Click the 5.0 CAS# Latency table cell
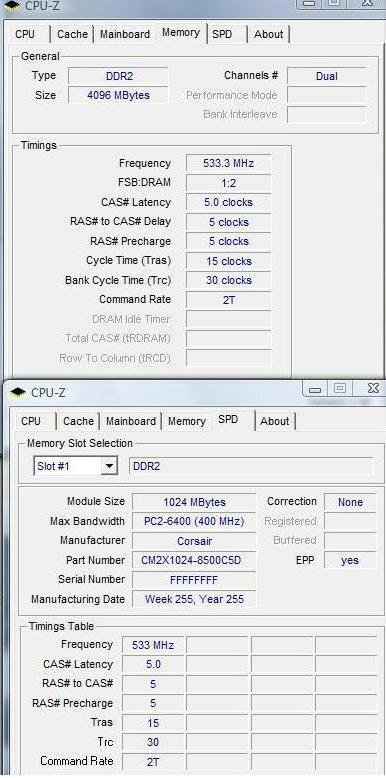This screenshot has height=778, width=386. (153, 664)
